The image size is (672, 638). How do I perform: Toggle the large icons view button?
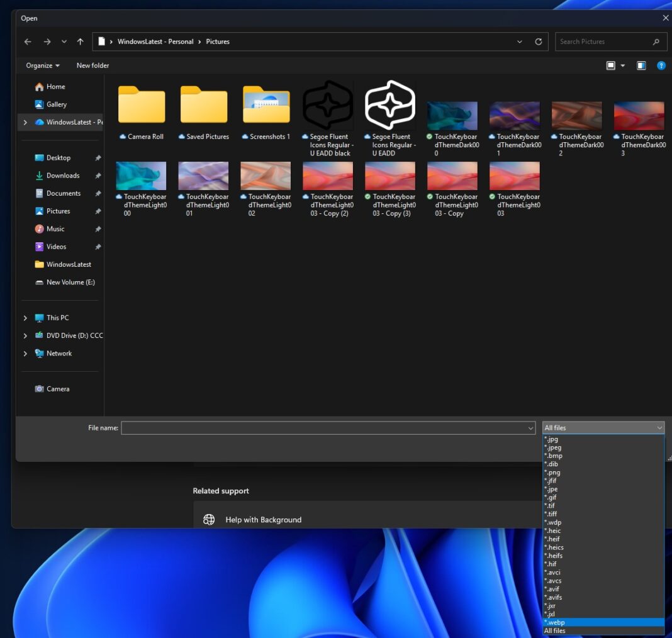pos(609,65)
